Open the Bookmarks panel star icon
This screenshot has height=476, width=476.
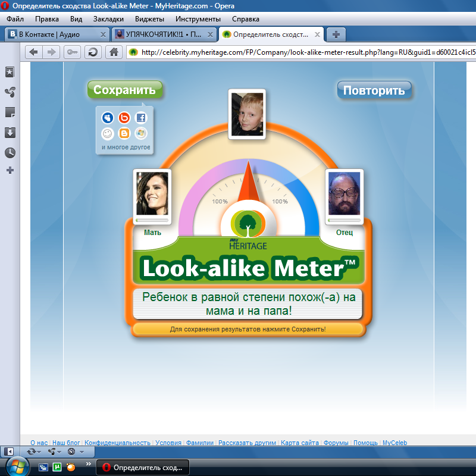point(10,72)
